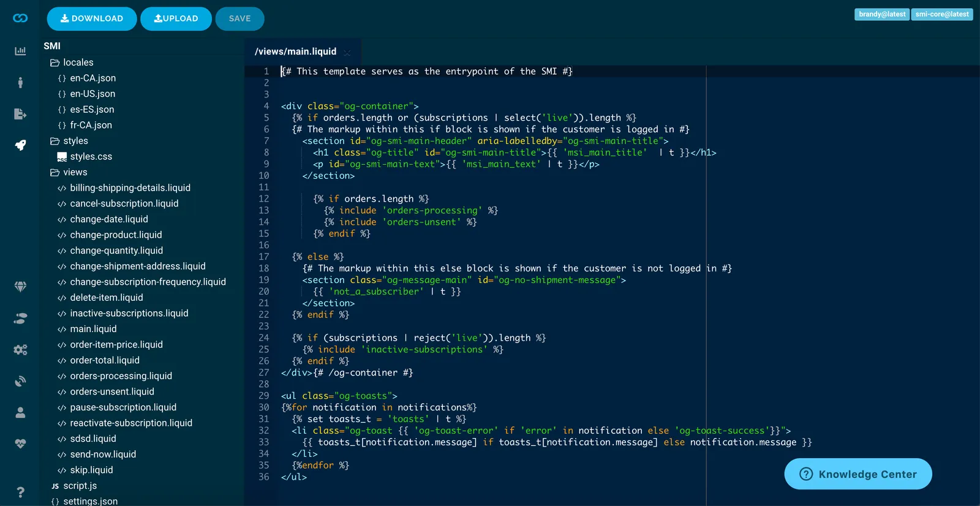Click the infinity logo in the sidebar
Image resolution: width=980 pixels, height=506 pixels.
click(20, 18)
